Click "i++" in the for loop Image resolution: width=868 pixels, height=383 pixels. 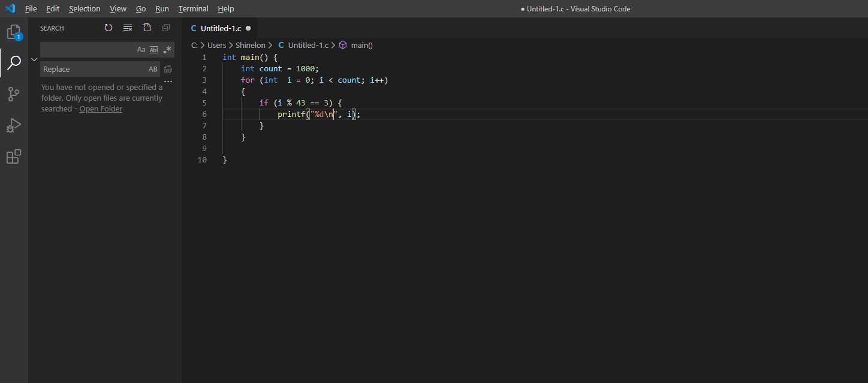(x=376, y=80)
